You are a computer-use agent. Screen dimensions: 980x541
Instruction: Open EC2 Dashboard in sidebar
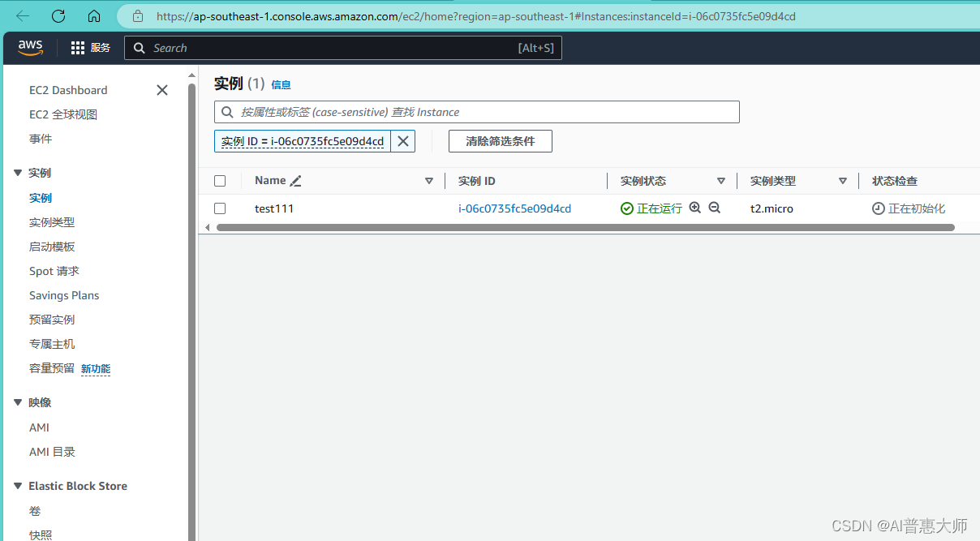pos(68,90)
